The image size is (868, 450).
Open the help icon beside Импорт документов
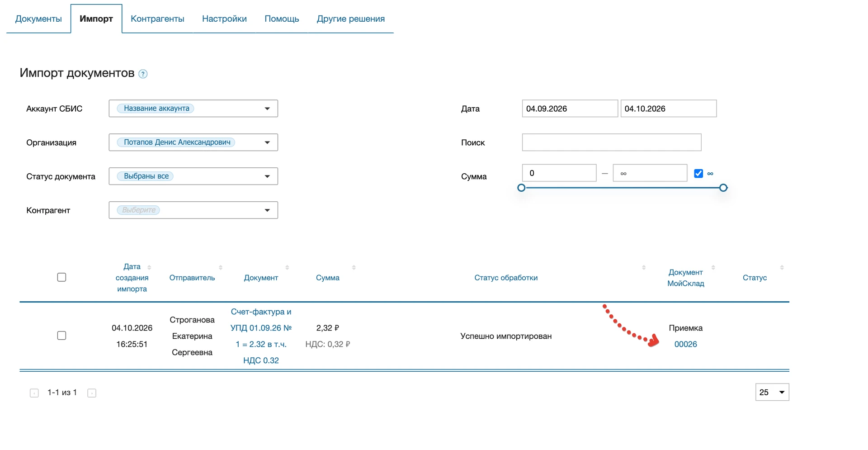click(143, 74)
